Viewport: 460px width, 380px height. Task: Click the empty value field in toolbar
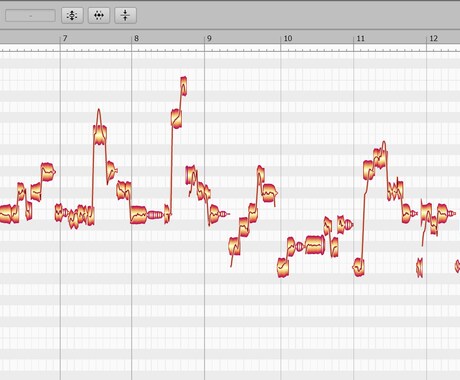(x=30, y=16)
